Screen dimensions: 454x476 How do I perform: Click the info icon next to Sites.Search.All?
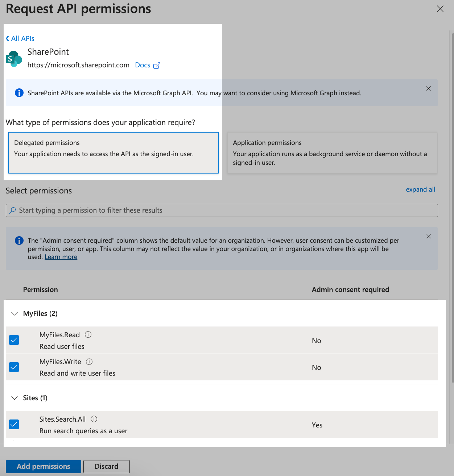94,419
